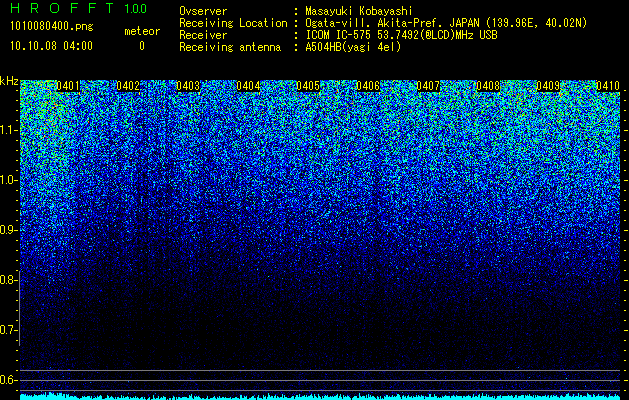
Task: Click the 0408 time marker
Action: click(488, 86)
